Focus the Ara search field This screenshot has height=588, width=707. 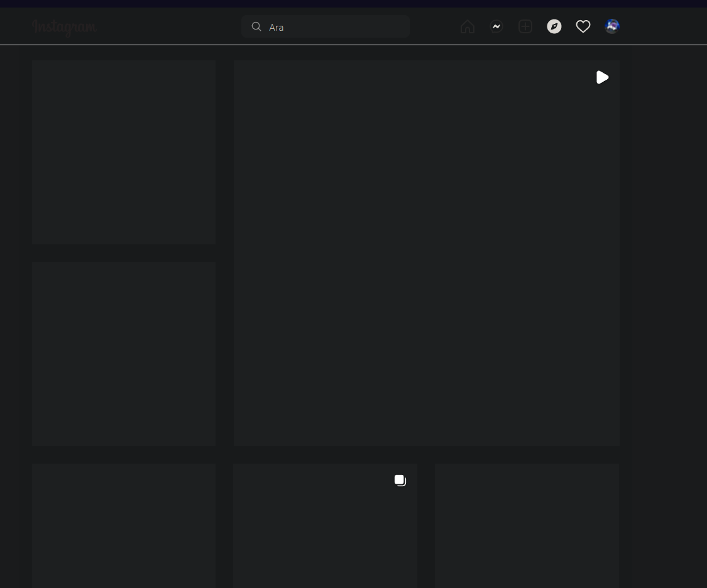tap(326, 26)
